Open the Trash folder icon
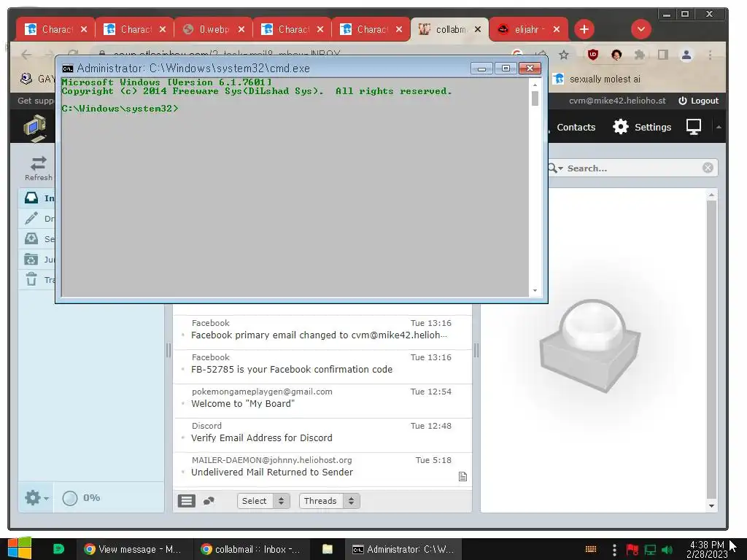This screenshot has width=747, height=560. 31,279
